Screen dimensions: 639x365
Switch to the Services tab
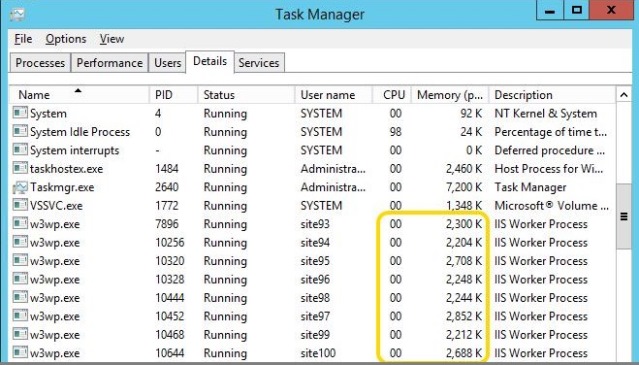coord(259,63)
